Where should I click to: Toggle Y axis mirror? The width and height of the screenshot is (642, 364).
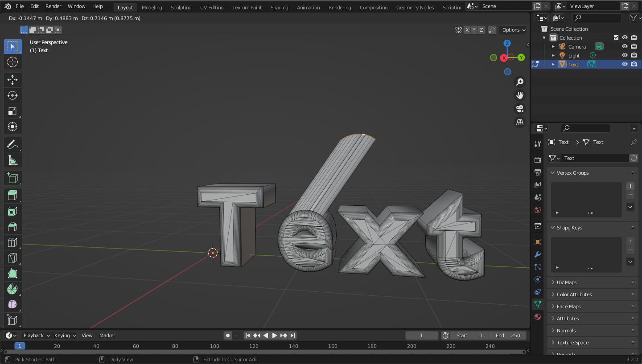click(x=474, y=30)
